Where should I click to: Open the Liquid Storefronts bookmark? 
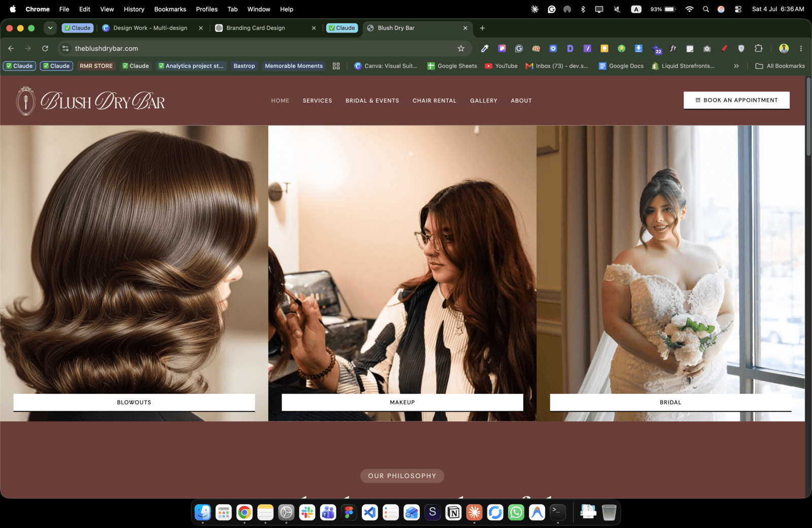tap(683, 66)
